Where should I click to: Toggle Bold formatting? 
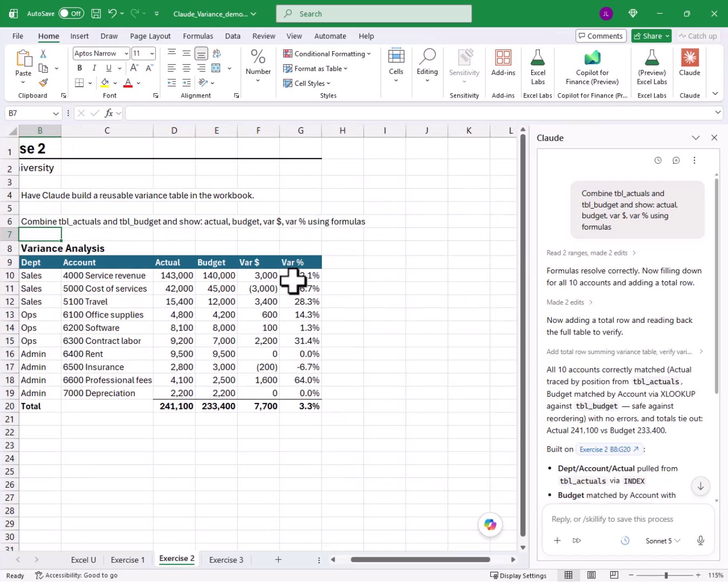tap(79, 68)
